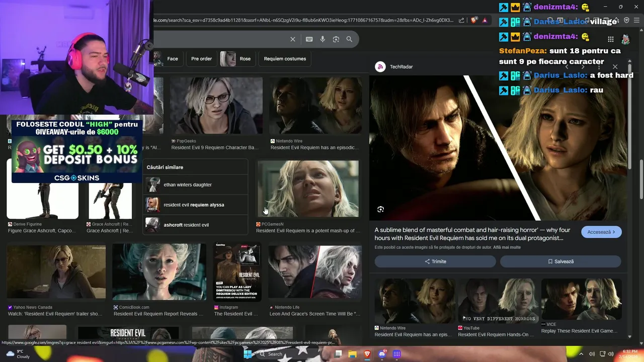
Task: Start voice search with the microphone
Action: 323,39
